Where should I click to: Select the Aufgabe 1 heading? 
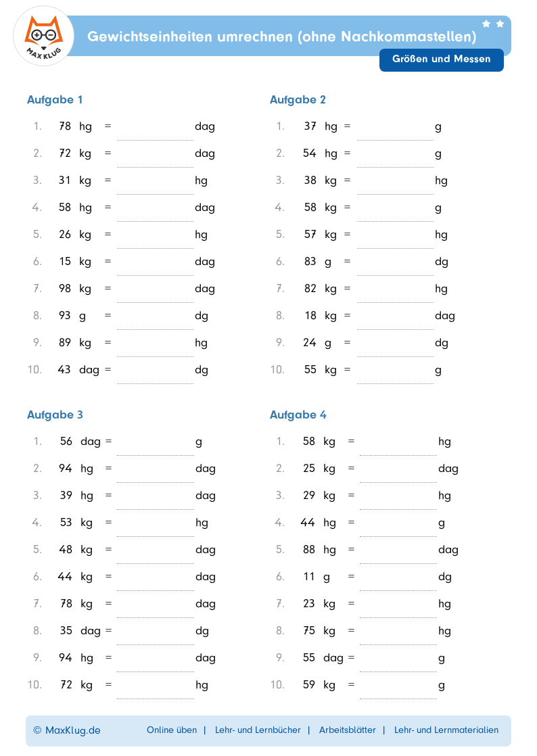(55, 100)
